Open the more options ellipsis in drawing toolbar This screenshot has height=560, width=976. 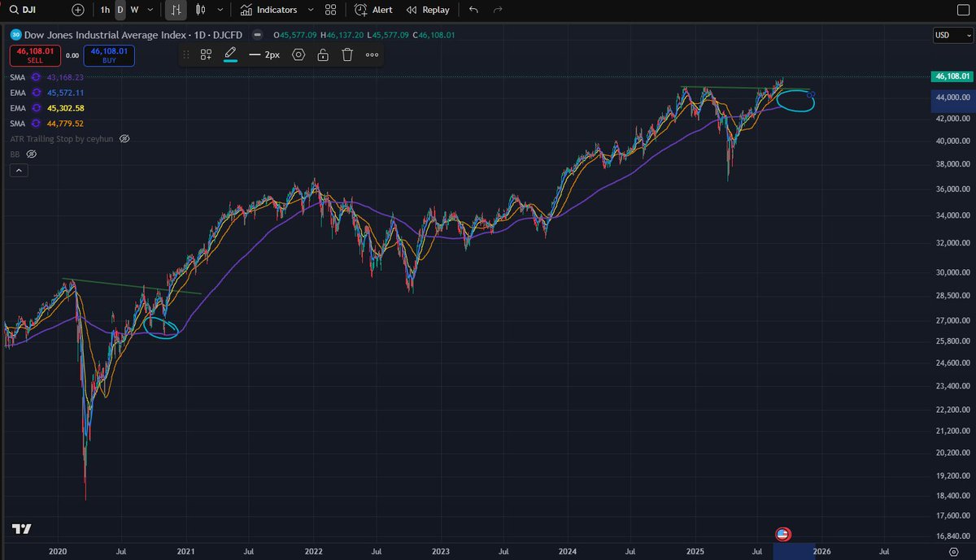[x=372, y=54]
